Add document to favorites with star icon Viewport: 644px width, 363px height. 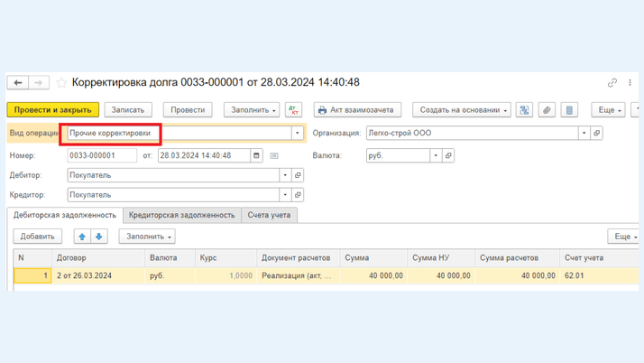(x=61, y=83)
